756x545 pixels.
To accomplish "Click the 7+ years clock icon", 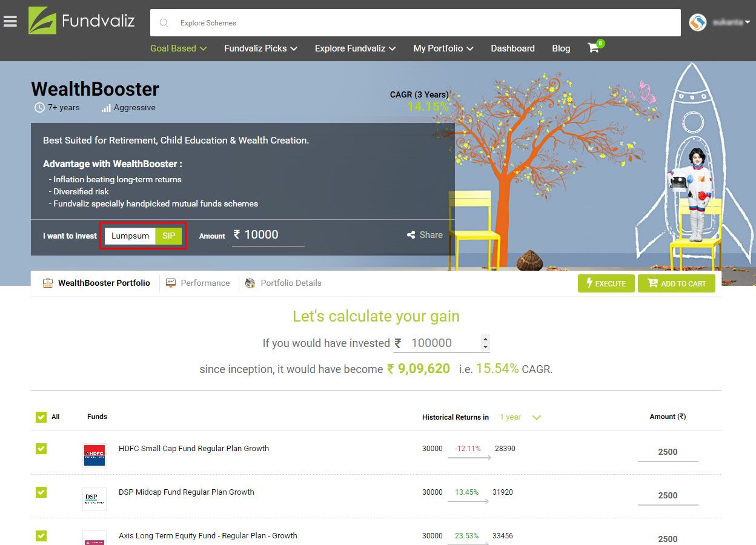I will pos(39,108).
